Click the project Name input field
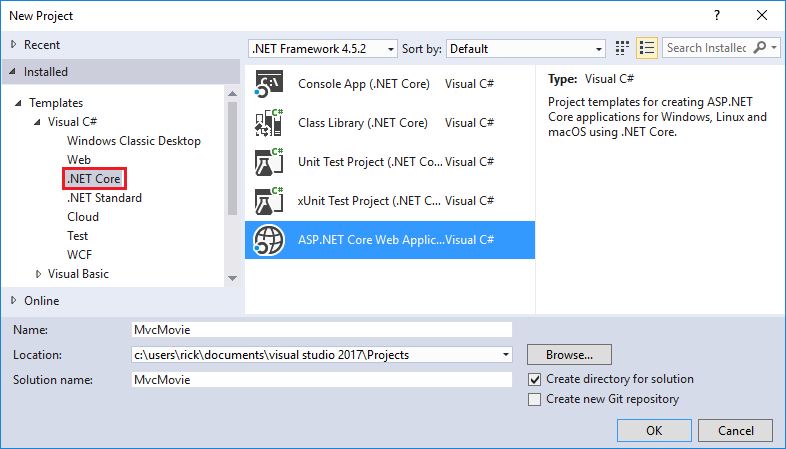The height and width of the screenshot is (449, 786). coord(321,329)
